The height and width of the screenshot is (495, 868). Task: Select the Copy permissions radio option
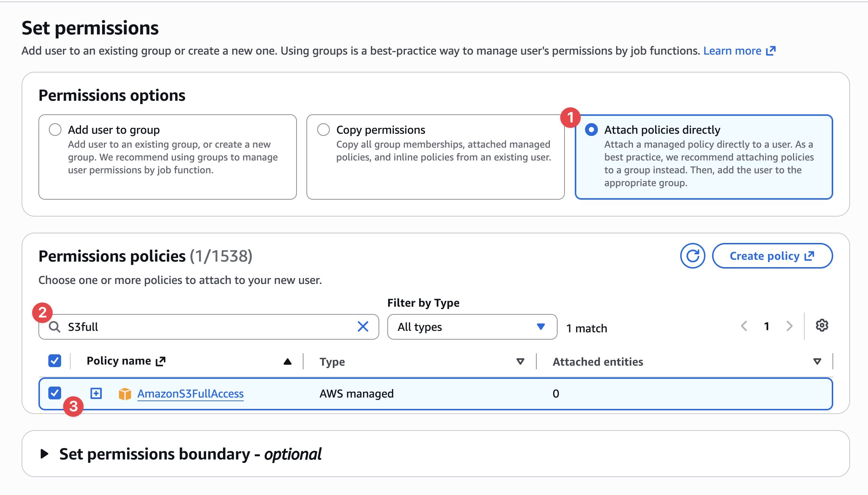pyautogui.click(x=323, y=130)
